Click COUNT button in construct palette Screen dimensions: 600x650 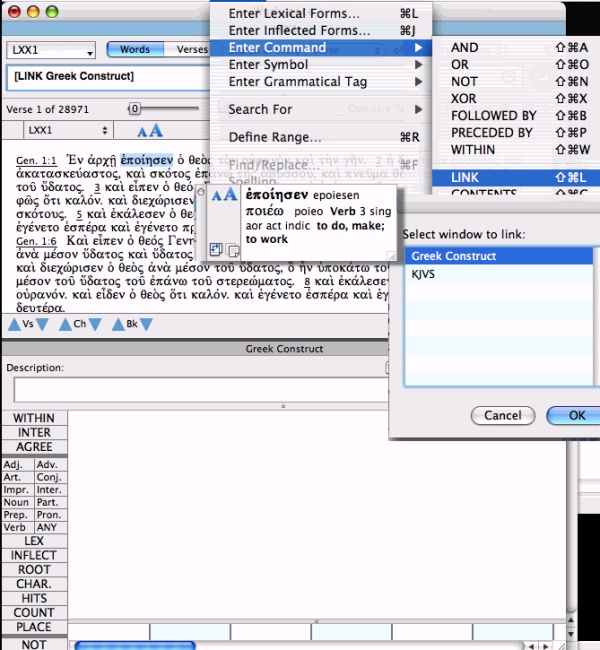coord(34,613)
